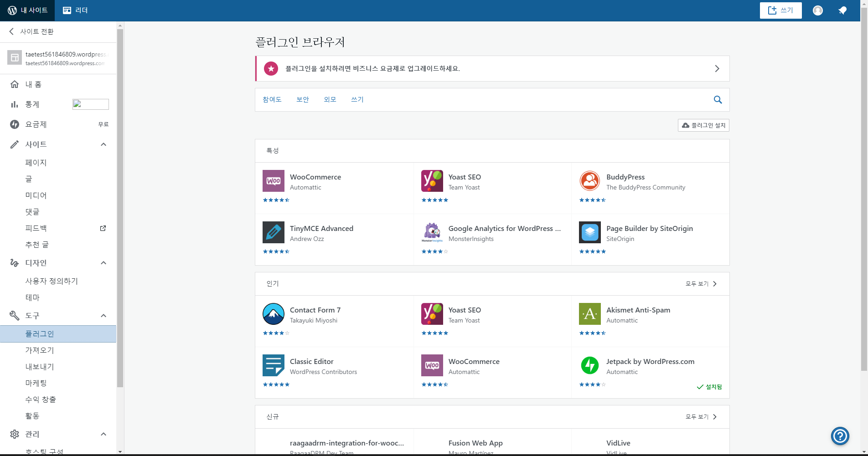The width and height of the screenshot is (868, 456).
Task: Open the user profile avatar
Action: point(818,10)
